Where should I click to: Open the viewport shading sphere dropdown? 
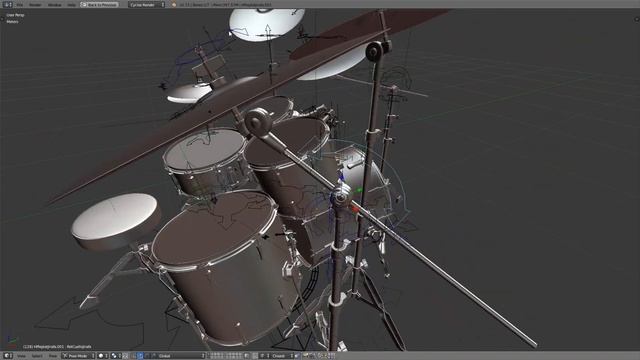coord(103,356)
